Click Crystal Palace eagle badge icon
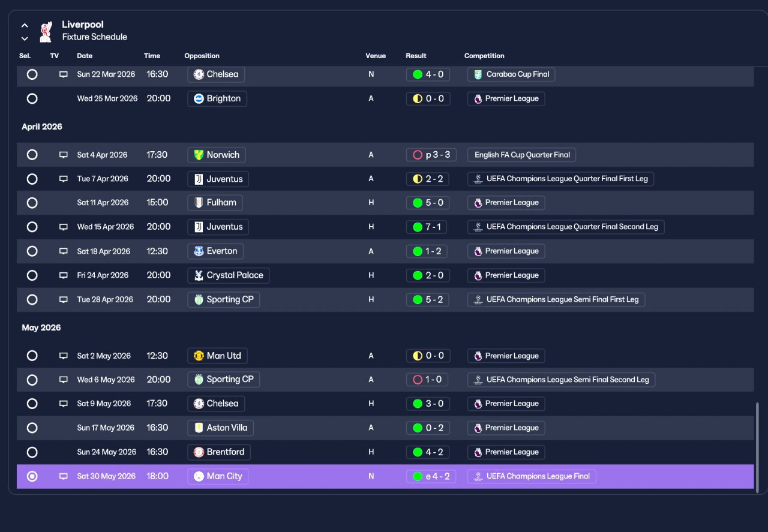768x532 pixels. pyautogui.click(x=199, y=275)
